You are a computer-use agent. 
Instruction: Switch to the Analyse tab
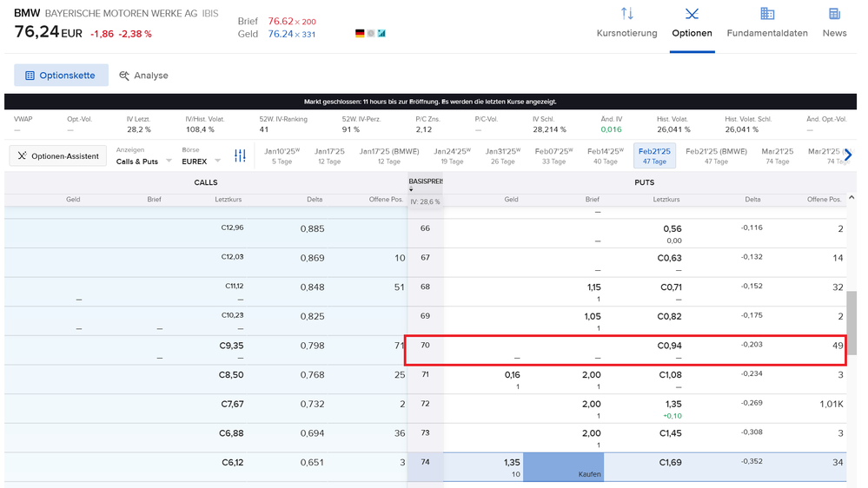click(x=144, y=76)
